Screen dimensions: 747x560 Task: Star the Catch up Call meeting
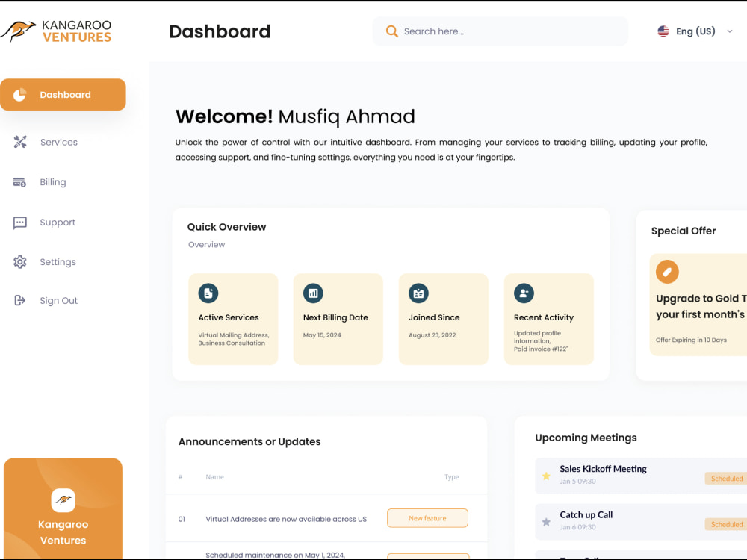pos(547,522)
